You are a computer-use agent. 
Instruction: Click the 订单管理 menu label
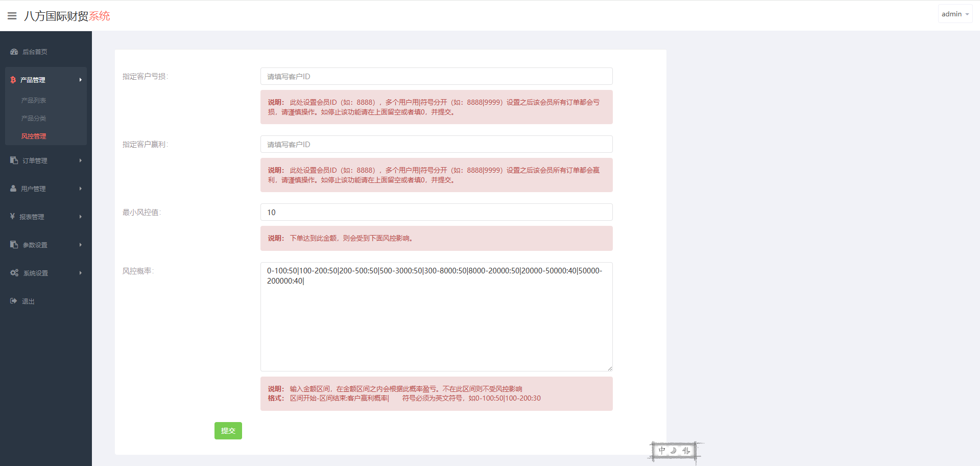click(x=35, y=160)
